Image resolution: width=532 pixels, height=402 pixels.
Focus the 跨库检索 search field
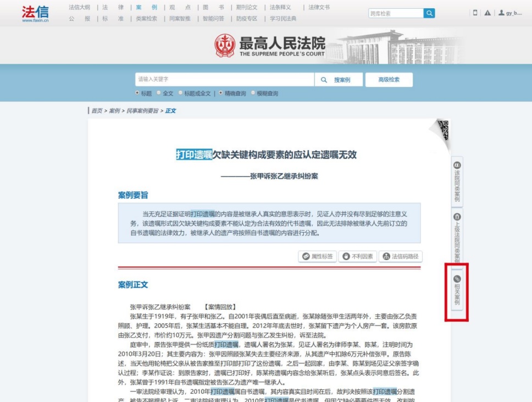coord(396,13)
